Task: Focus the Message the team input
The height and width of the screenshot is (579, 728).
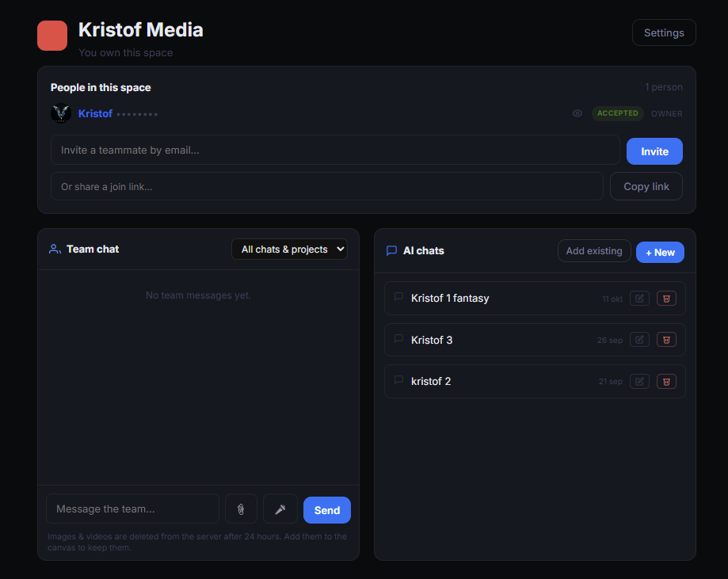Action: click(132, 509)
